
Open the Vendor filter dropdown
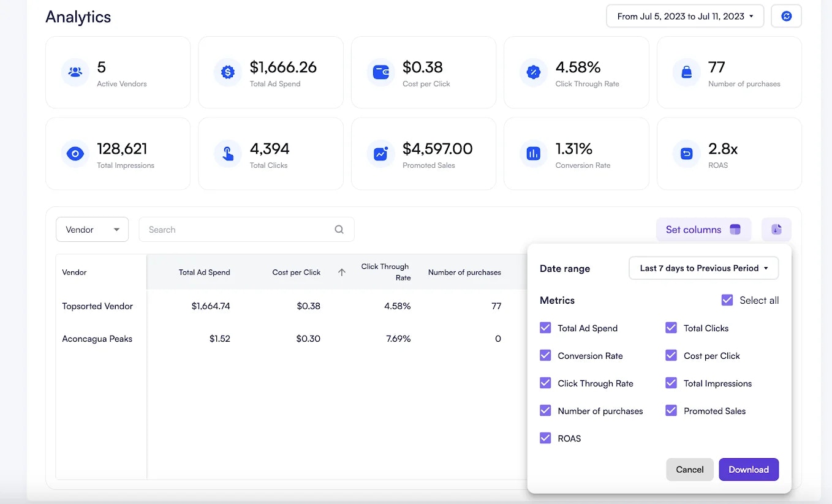[x=92, y=229]
